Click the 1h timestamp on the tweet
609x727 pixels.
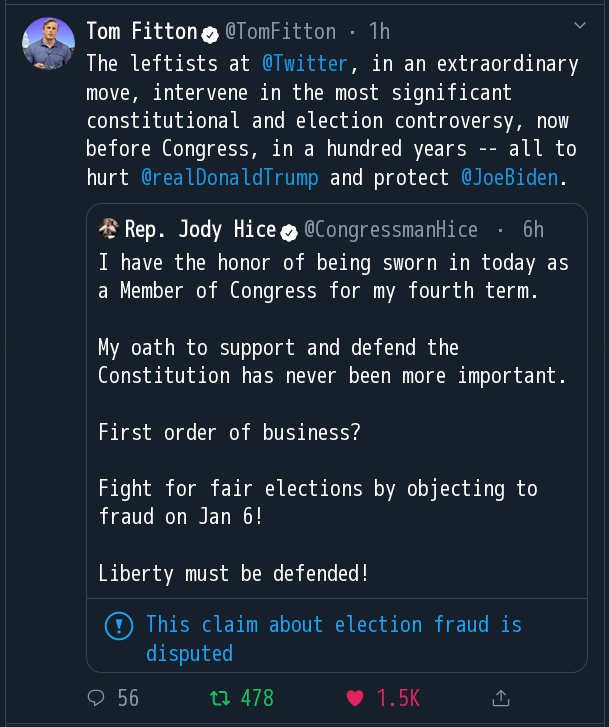click(379, 32)
